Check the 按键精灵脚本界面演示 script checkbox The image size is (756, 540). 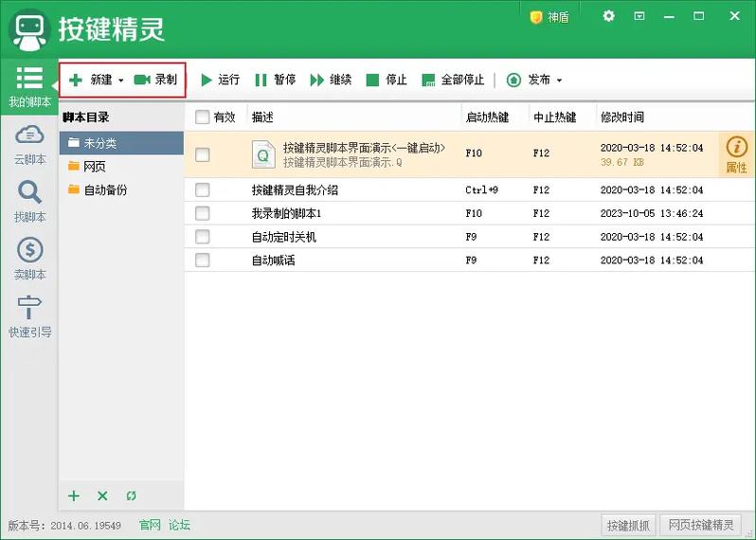click(x=202, y=154)
